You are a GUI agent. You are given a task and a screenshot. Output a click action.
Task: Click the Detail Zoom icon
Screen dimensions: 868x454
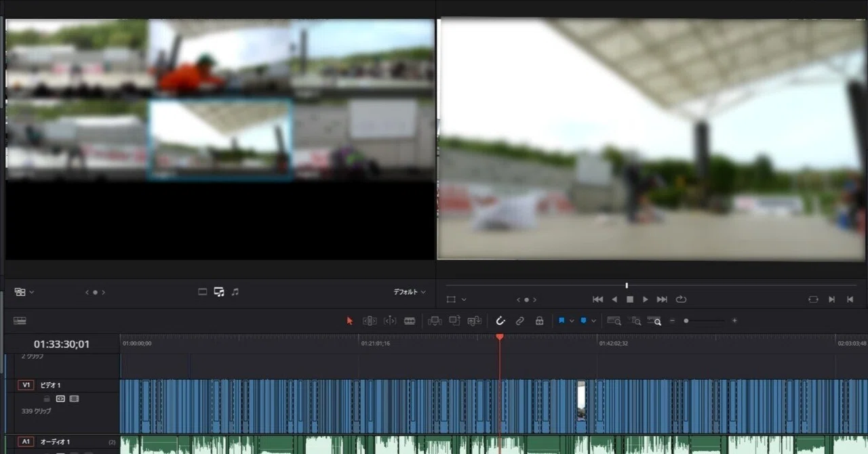click(x=635, y=321)
